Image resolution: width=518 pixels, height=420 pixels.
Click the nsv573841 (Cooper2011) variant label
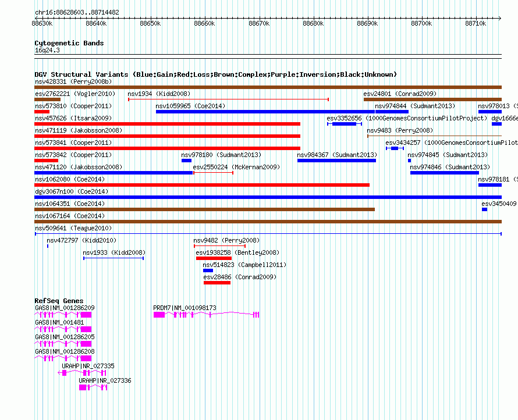coord(73,143)
